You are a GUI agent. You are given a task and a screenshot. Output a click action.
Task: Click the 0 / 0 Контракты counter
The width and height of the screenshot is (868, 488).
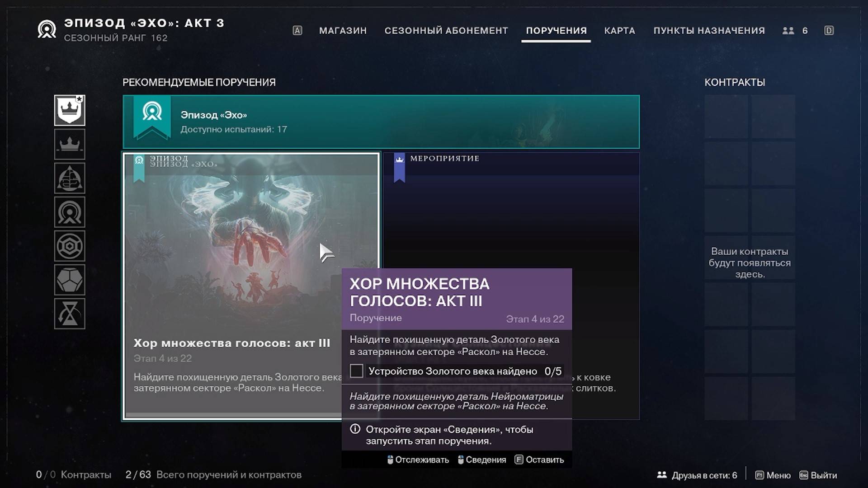(74, 474)
